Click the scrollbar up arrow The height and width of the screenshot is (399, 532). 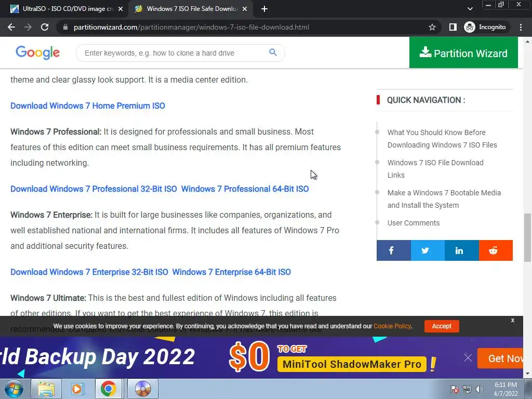[527, 42]
